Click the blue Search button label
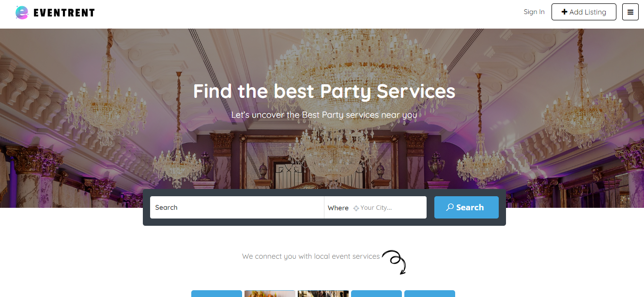This screenshot has width=644, height=297. pyautogui.click(x=470, y=207)
